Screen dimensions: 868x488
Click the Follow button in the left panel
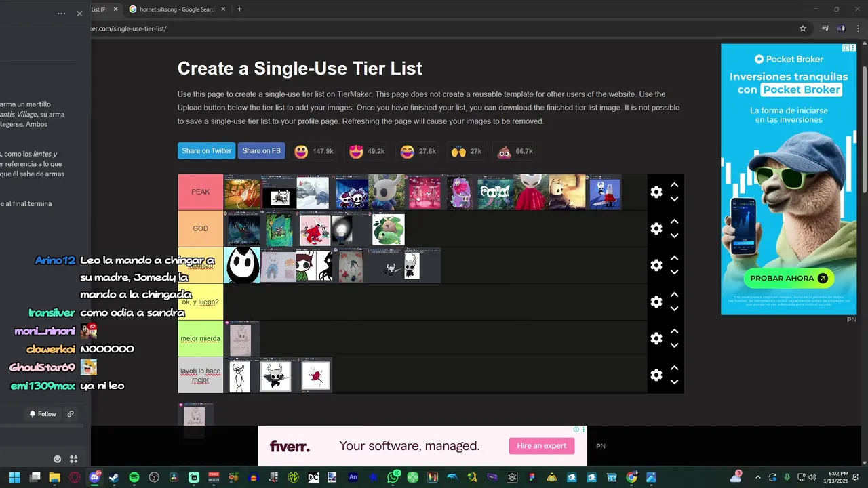[42, 414]
